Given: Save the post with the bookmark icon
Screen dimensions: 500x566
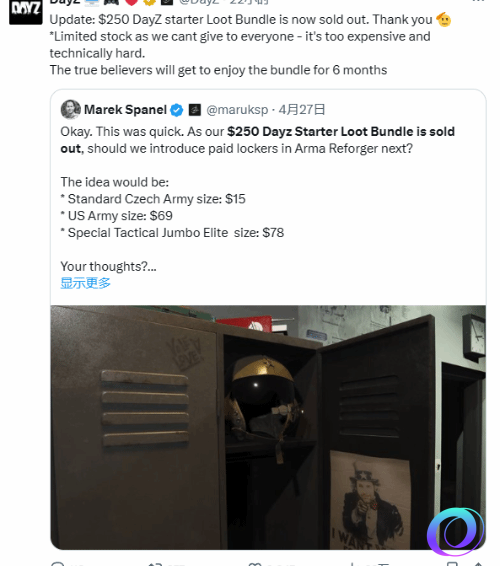Looking at the screenshot, I should click(x=452, y=564).
